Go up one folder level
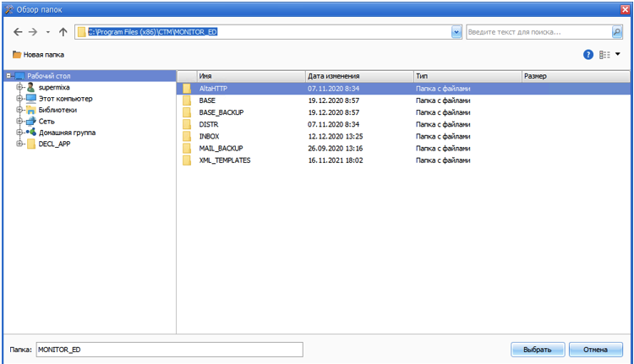Screen dimensions: 634x364 63,32
